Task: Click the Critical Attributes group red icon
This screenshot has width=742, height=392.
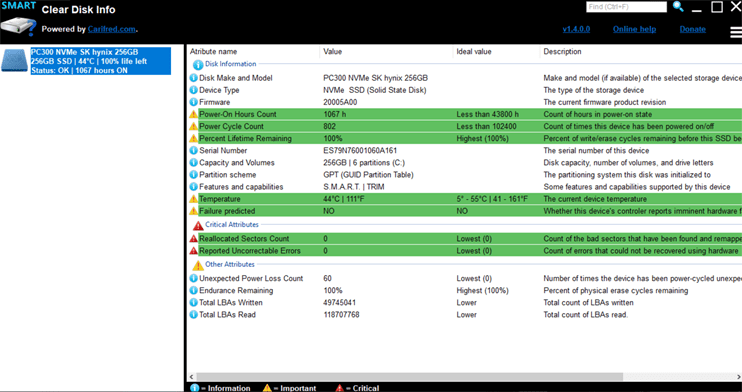Action: (x=198, y=226)
